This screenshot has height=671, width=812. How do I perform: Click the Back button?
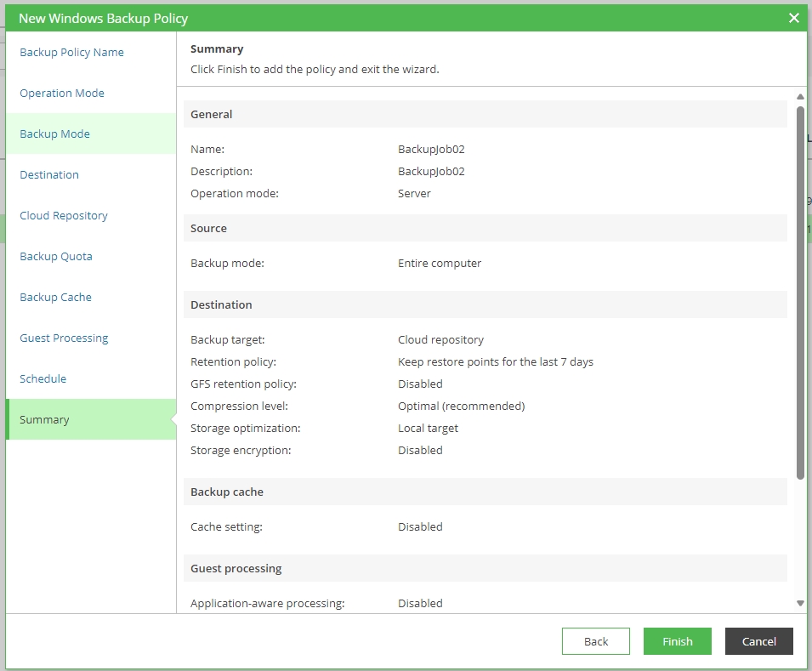[x=595, y=641]
